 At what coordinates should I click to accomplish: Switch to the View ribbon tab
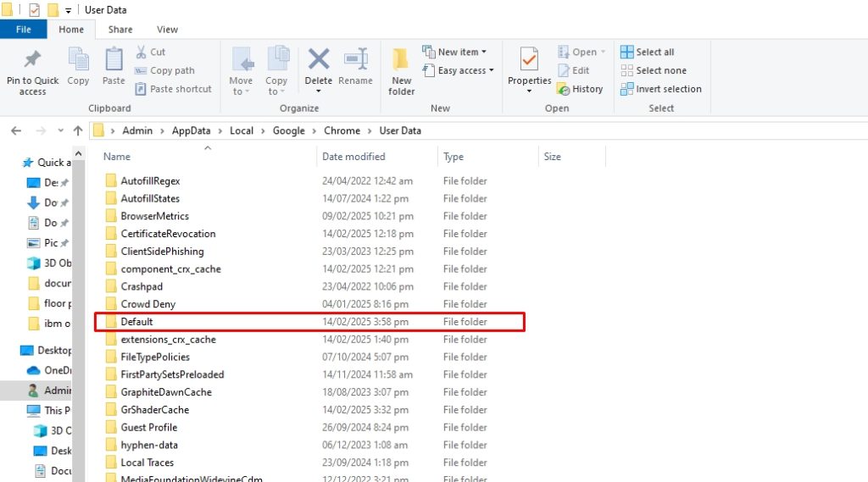coord(167,30)
